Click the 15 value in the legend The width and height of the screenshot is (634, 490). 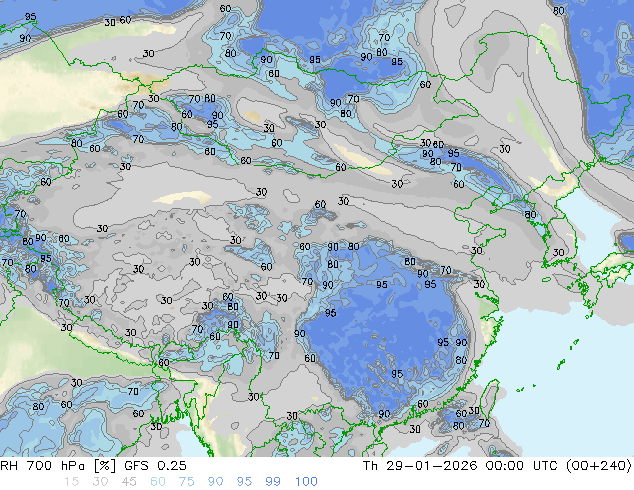coord(71,482)
